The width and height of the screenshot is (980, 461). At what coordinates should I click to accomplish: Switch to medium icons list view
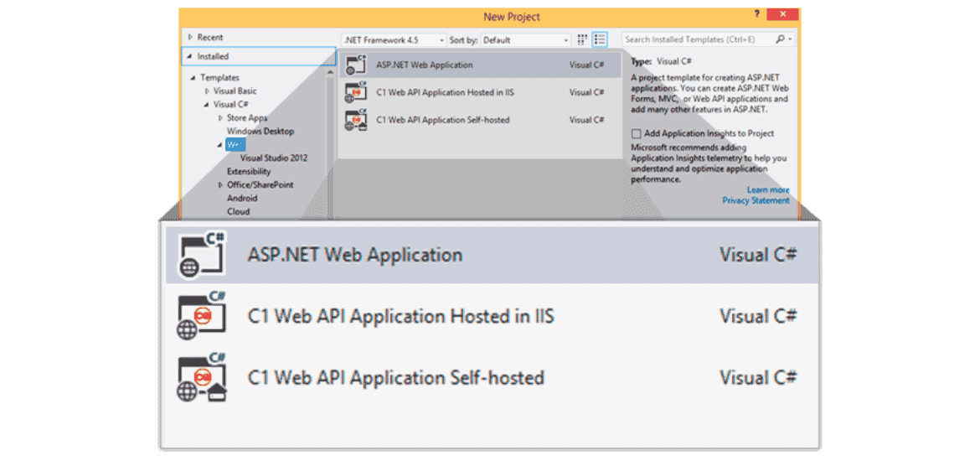pyautogui.click(x=600, y=39)
